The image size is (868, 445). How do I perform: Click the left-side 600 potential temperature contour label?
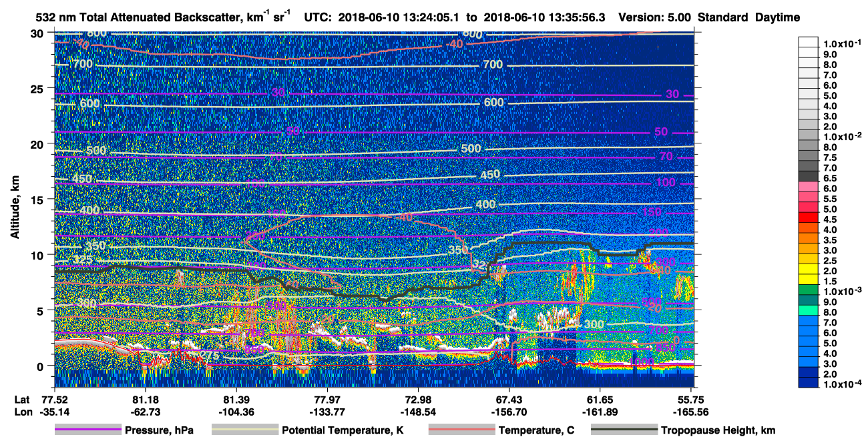pos(89,104)
